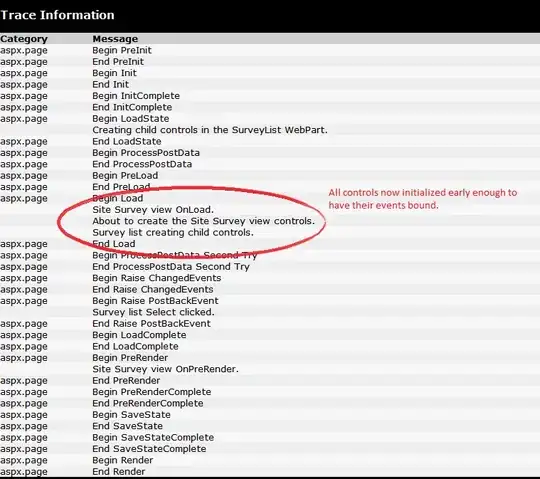Click the Message column header
The image size is (540, 479).
pos(115,39)
